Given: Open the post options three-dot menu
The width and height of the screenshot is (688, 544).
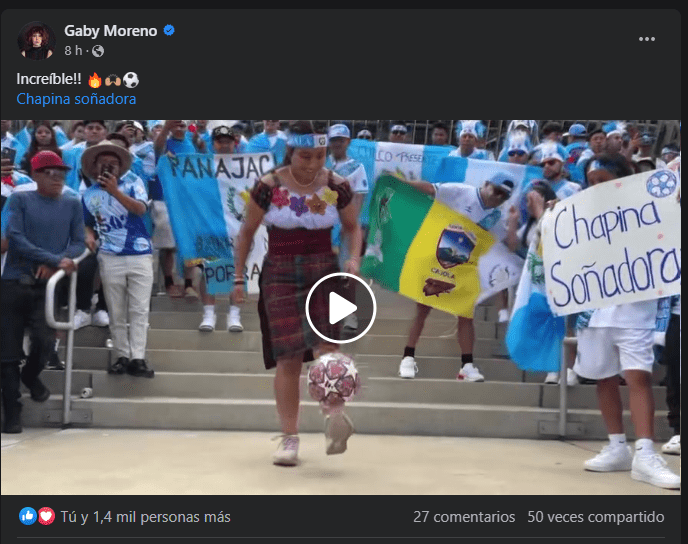Looking at the screenshot, I should (x=647, y=39).
